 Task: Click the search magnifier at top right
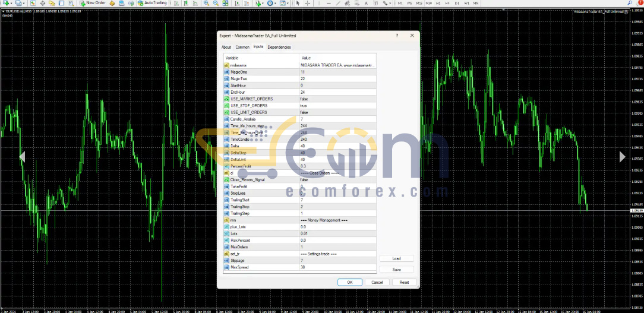630,3
